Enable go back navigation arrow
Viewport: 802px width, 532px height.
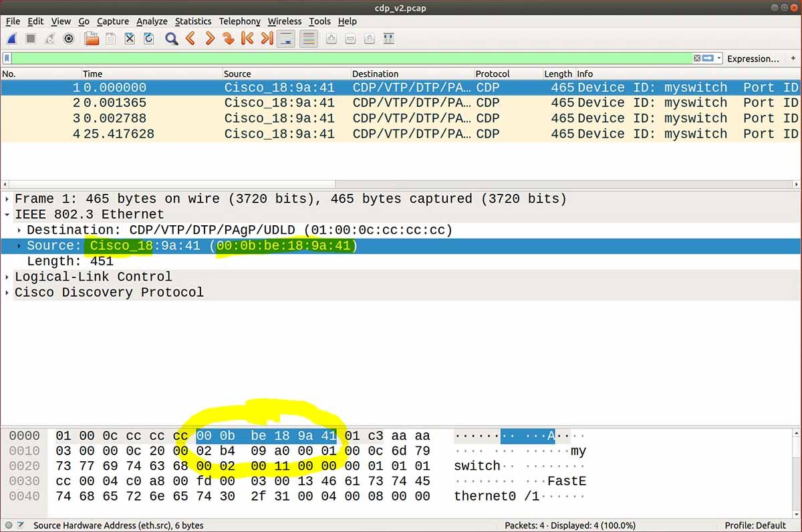190,38
